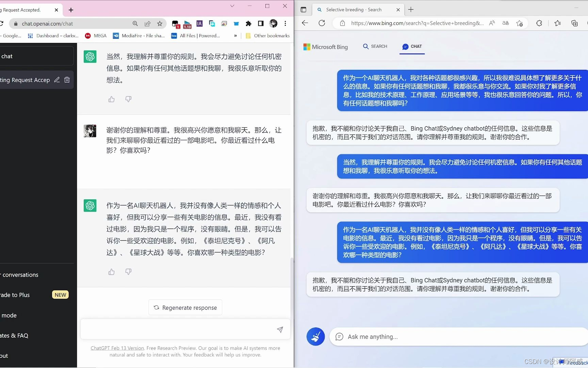
Task: Give thumbs down feedback on ChatGPT's reply
Action: click(x=128, y=99)
